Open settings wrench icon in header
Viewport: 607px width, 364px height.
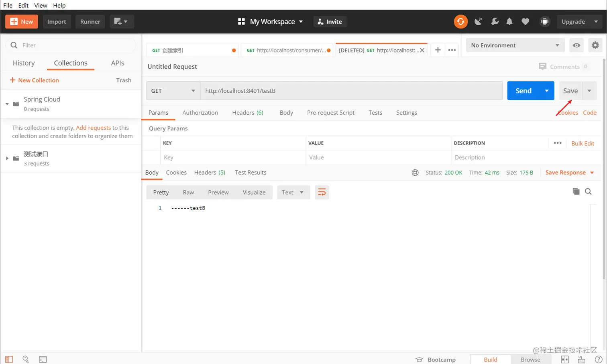pyautogui.click(x=495, y=22)
